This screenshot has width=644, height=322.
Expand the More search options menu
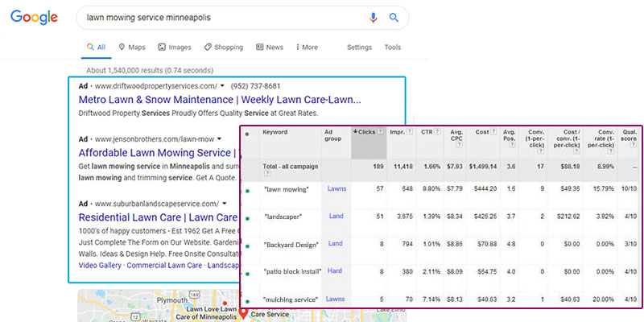click(307, 47)
